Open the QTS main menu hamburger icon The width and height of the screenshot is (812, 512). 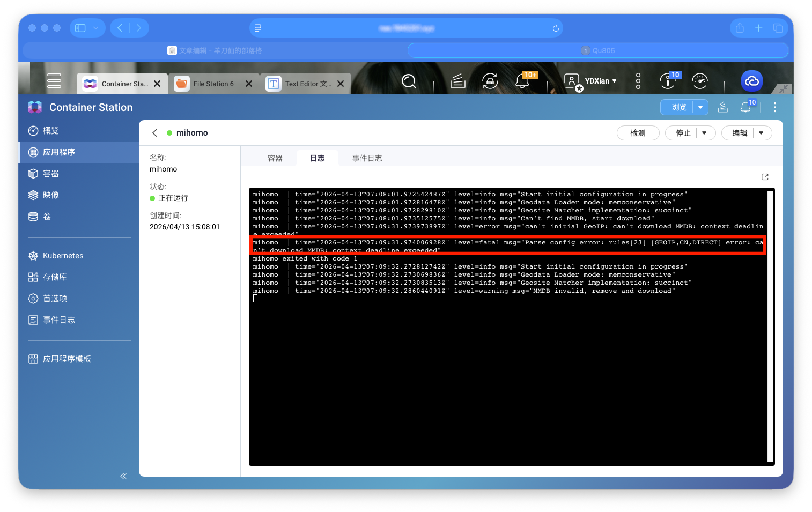(54, 81)
